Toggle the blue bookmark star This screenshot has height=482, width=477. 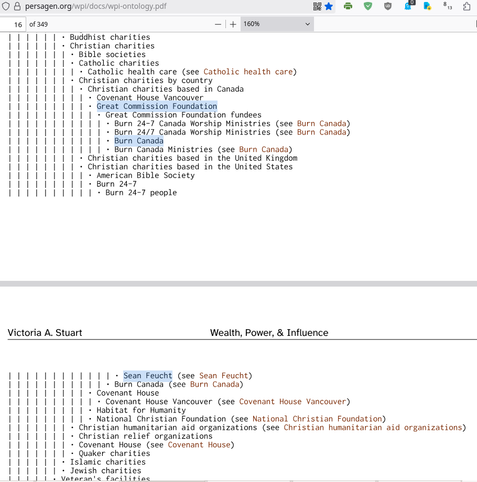(x=329, y=6)
